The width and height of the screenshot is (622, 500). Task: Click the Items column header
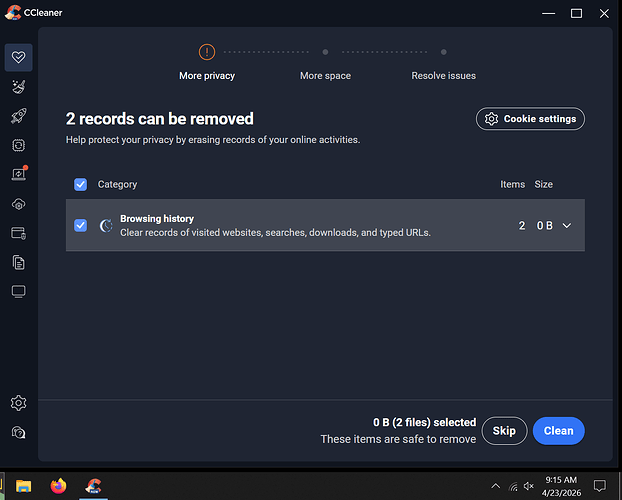[513, 185]
